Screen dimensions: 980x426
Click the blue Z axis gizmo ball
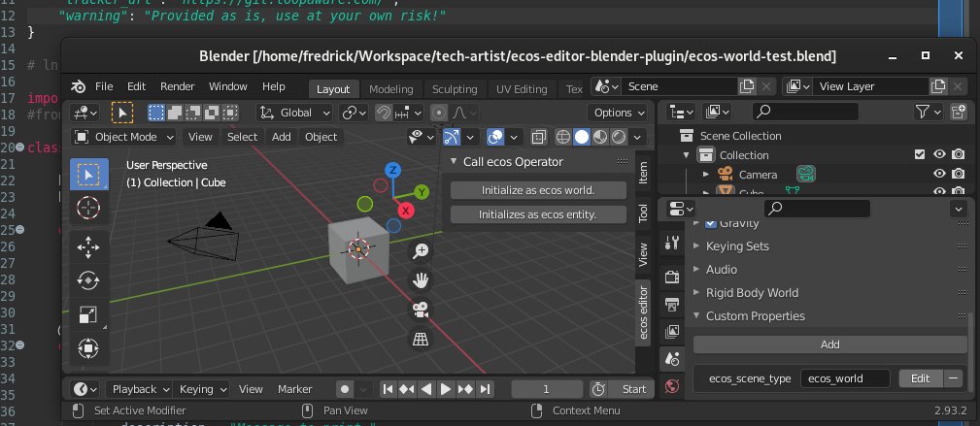(x=392, y=170)
